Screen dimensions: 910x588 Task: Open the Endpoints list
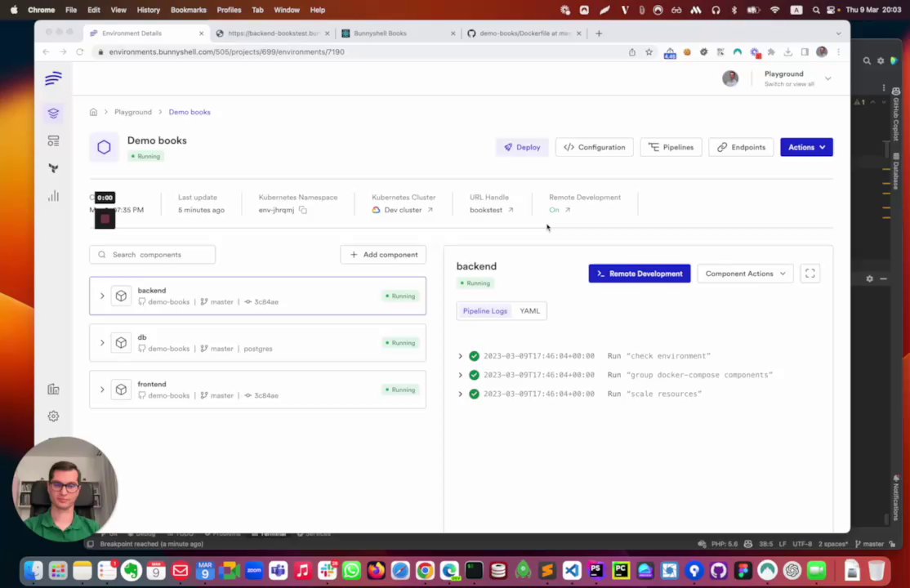tap(741, 148)
